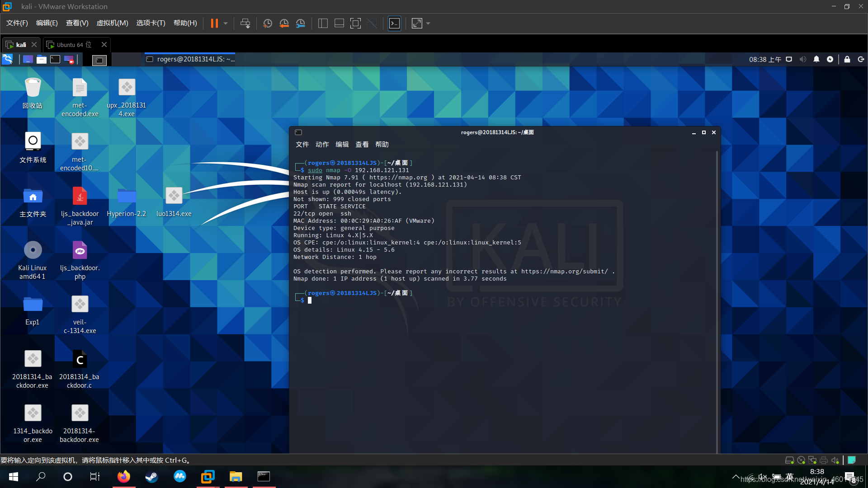
Task: Open the terminal 帮助 menu
Action: pyautogui.click(x=382, y=145)
